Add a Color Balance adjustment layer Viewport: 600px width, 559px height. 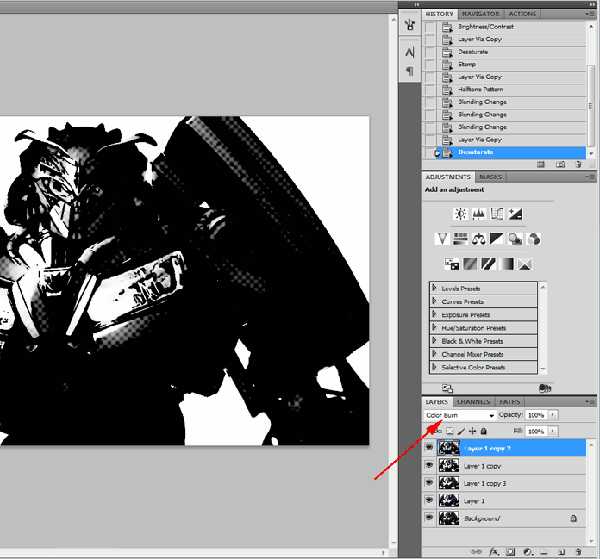tap(479, 239)
